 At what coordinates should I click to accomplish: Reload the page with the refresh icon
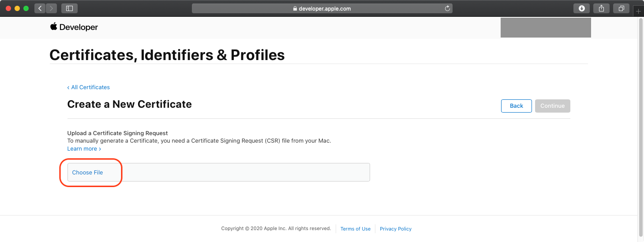447,8
